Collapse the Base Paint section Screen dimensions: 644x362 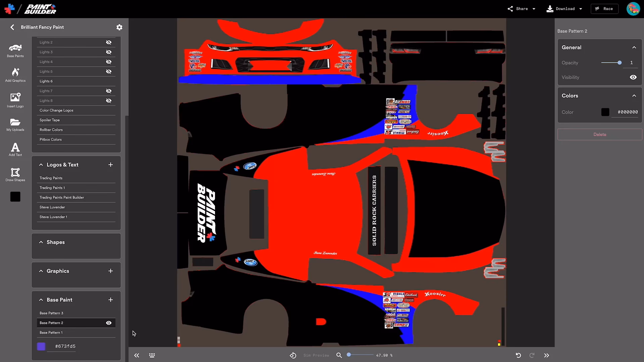tap(41, 300)
